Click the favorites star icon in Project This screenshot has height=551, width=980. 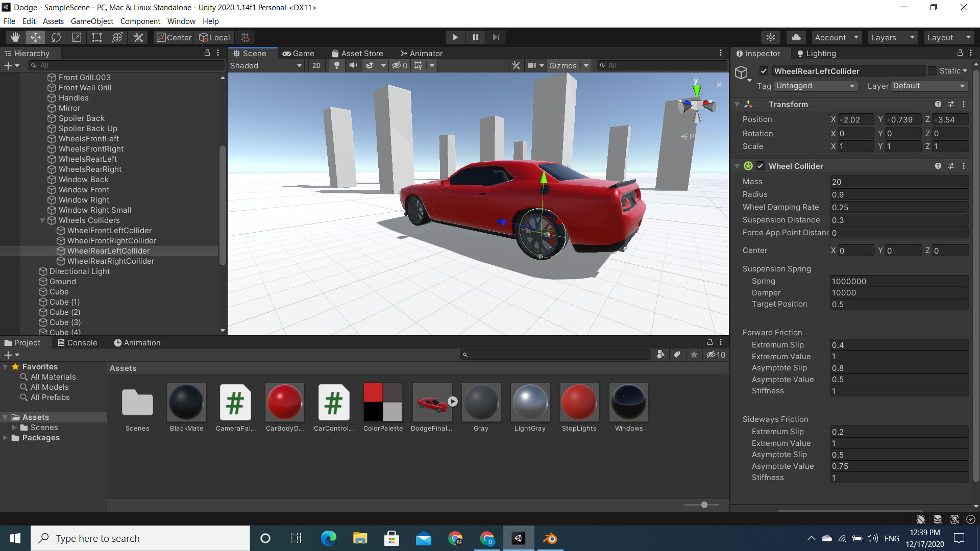click(694, 355)
